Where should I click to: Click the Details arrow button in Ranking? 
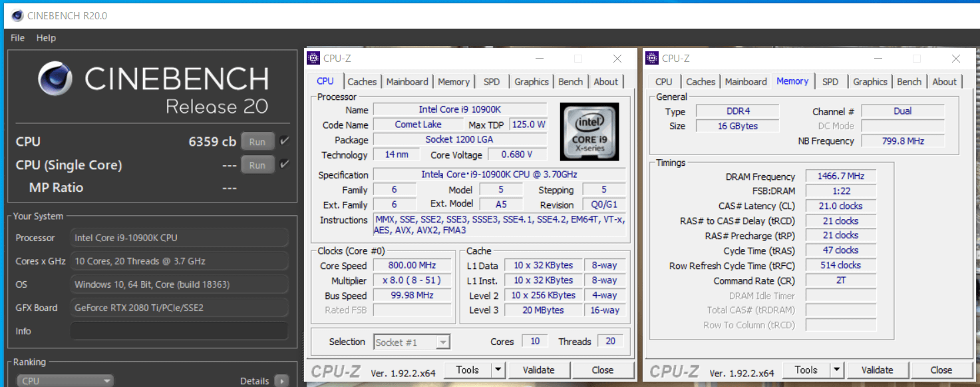click(282, 381)
